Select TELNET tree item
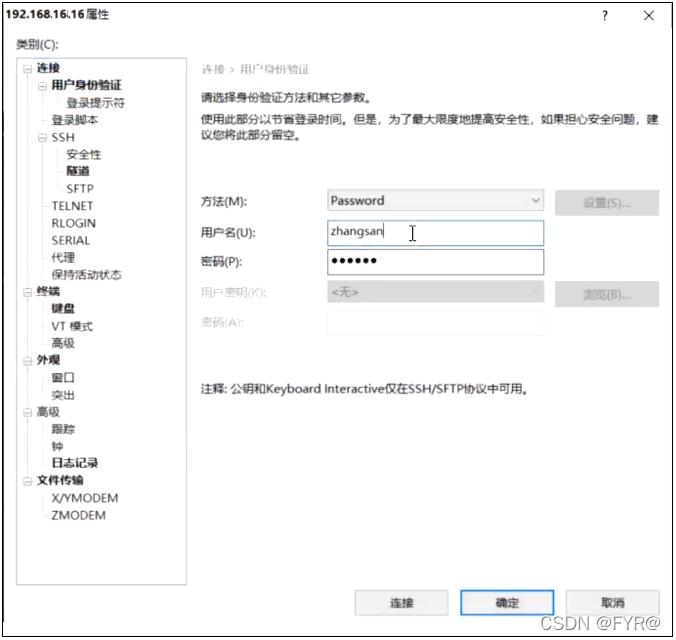Screen dimensions: 676x640 (72, 206)
